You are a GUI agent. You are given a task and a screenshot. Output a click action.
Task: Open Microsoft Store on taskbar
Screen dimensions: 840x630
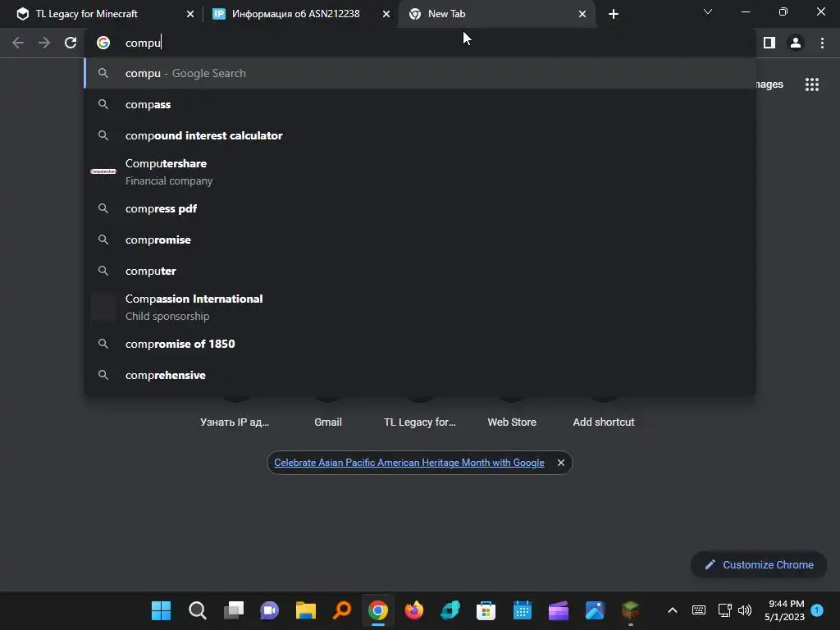click(x=486, y=610)
